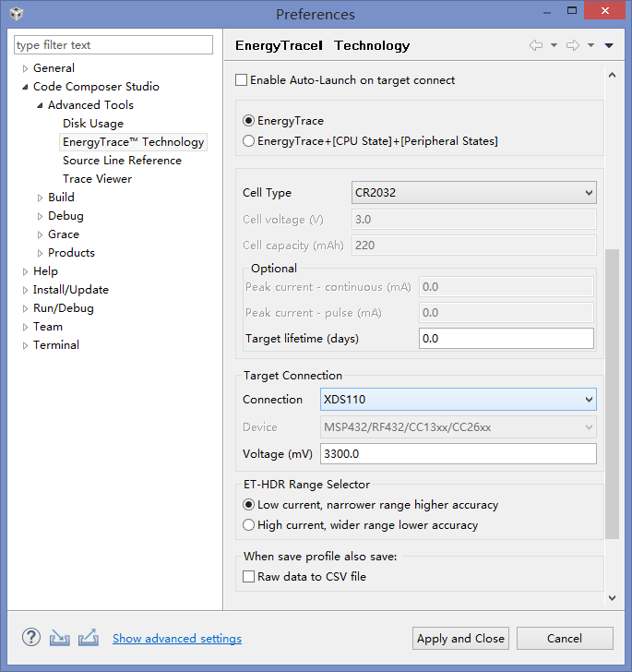Expand the Debug tree node
632x672 pixels.
[40, 216]
